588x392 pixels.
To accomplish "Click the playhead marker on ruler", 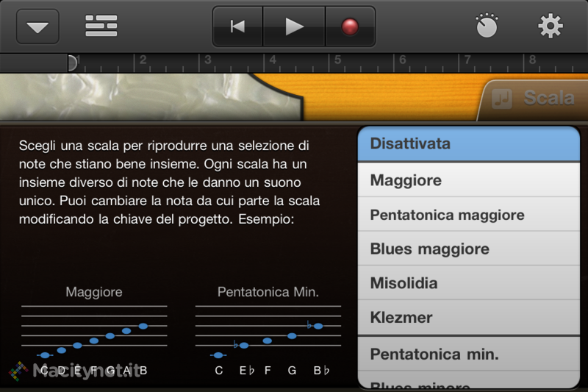I will pyautogui.click(x=72, y=63).
